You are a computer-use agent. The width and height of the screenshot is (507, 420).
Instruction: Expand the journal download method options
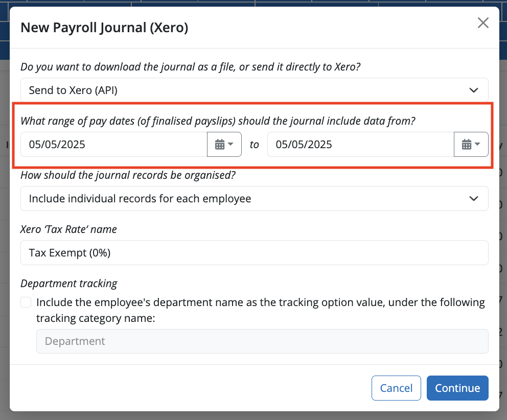coord(254,90)
